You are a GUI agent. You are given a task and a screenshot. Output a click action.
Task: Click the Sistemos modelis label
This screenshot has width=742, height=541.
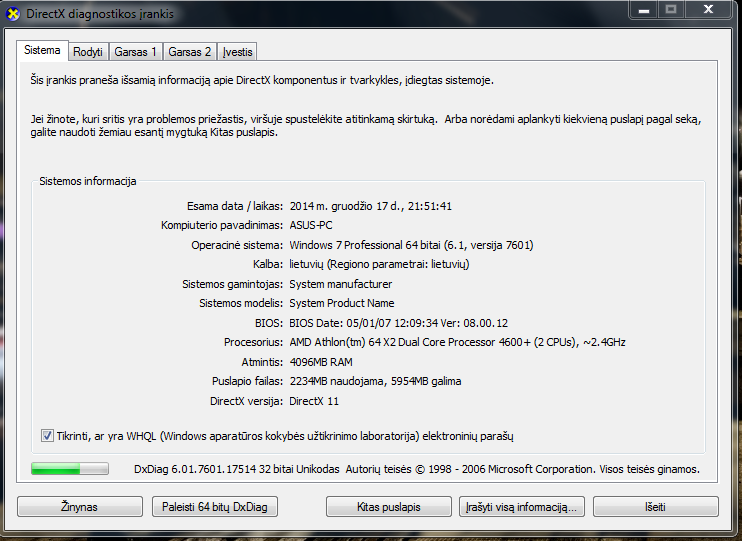[x=241, y=303]
